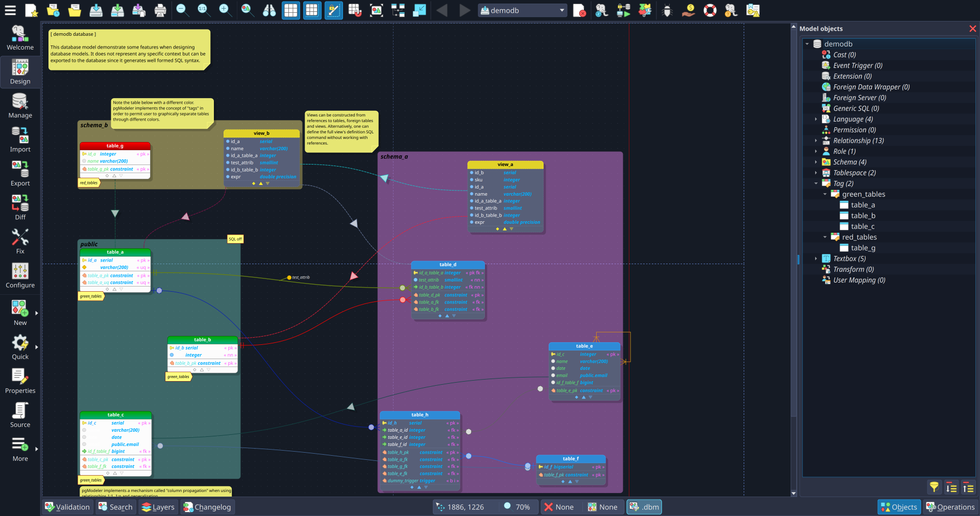Open the hamburger main menu

click(x=10, y=10)
